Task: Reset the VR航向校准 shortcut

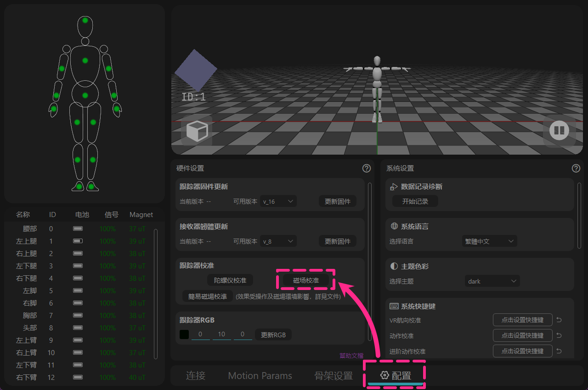Action: 559,320
